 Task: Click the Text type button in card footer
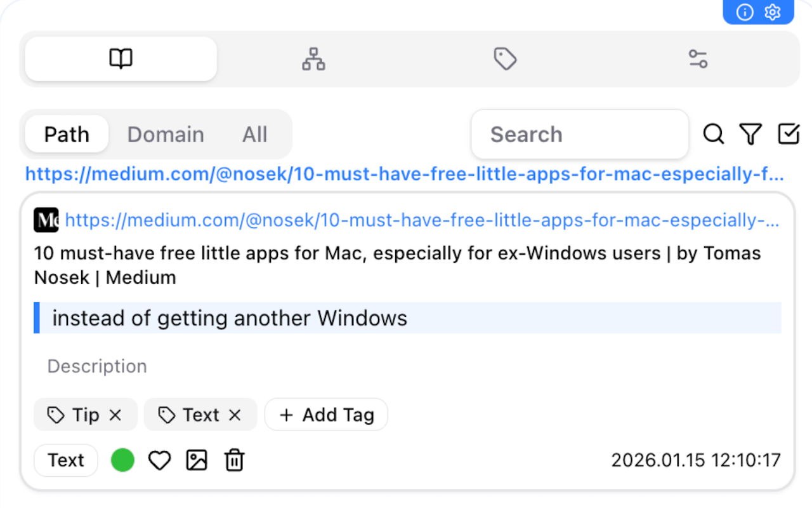pos(66,460)
